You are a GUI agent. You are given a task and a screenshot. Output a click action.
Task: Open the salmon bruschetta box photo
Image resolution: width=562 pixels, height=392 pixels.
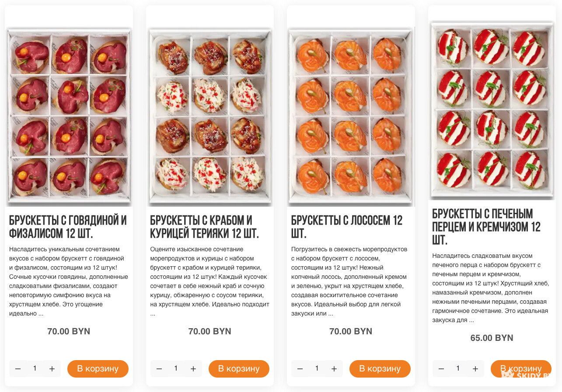tap(351, 117)
